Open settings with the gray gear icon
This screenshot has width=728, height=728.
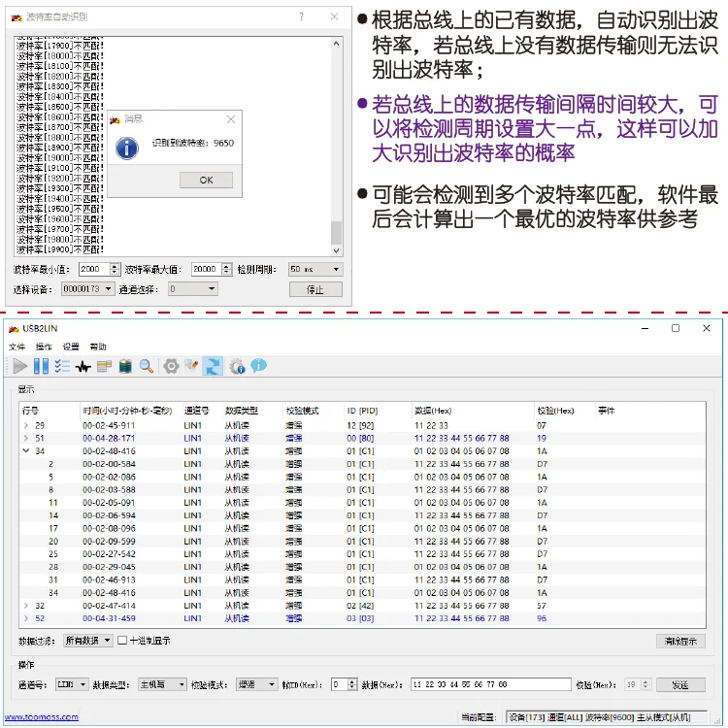tap(171, 366)
